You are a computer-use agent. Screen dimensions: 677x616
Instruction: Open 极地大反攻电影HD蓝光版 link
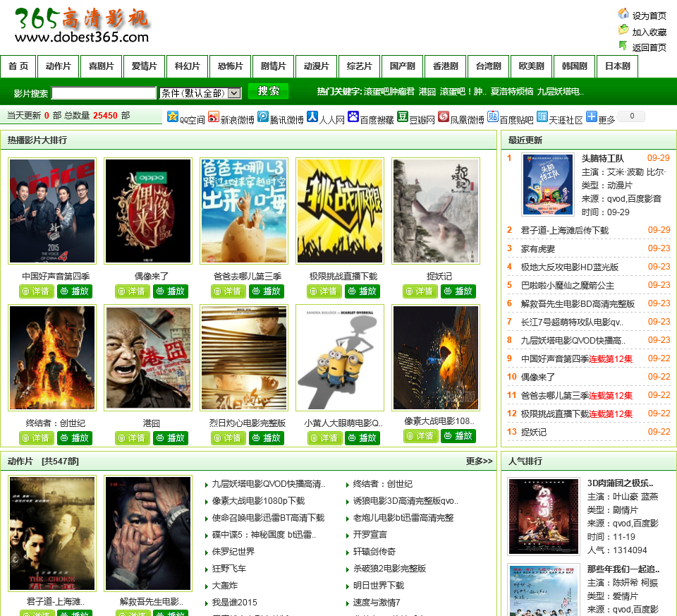pos(570,267)
